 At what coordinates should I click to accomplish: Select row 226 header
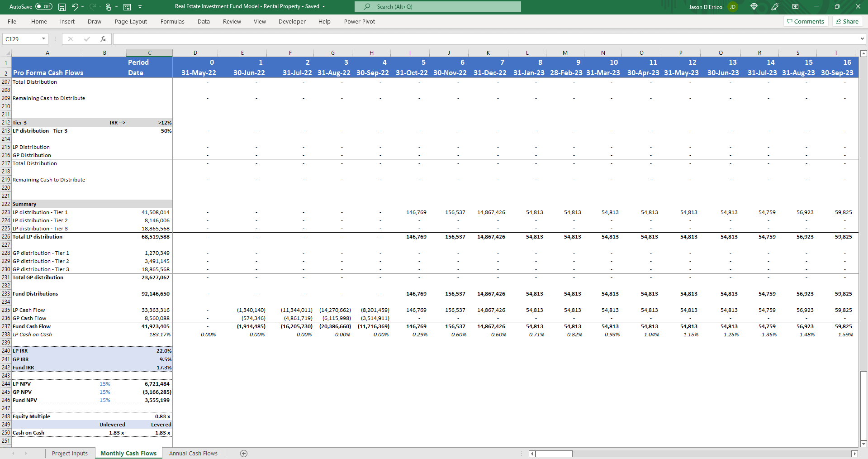[x=6, y=237]
